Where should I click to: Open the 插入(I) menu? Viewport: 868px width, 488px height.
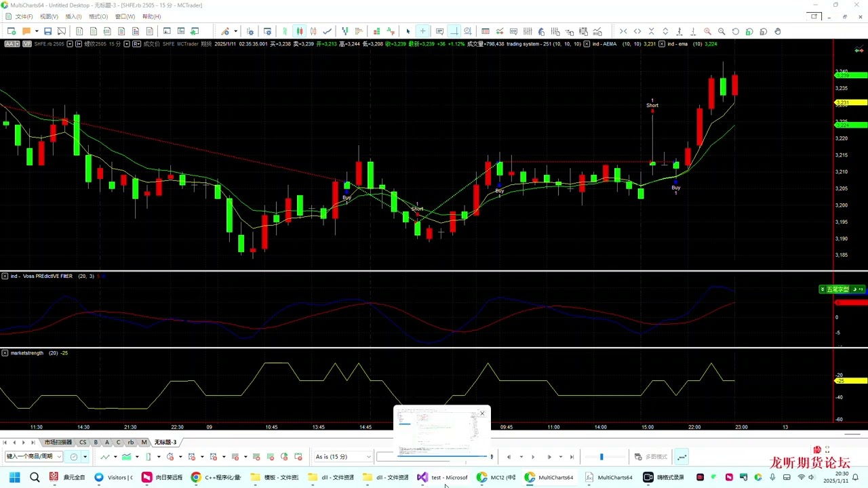(x=73, y=16)
